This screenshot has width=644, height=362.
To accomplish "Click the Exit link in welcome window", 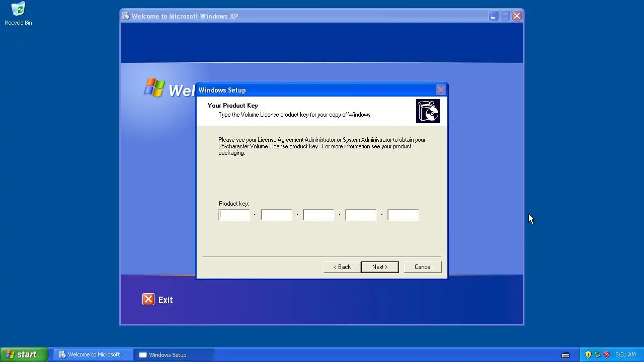I will 166,300.
